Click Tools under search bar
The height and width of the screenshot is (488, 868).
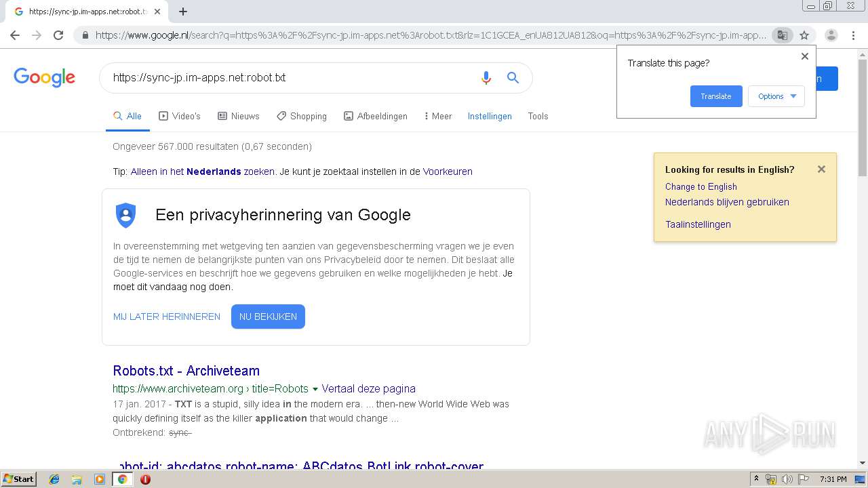click(x=538, y=116)
